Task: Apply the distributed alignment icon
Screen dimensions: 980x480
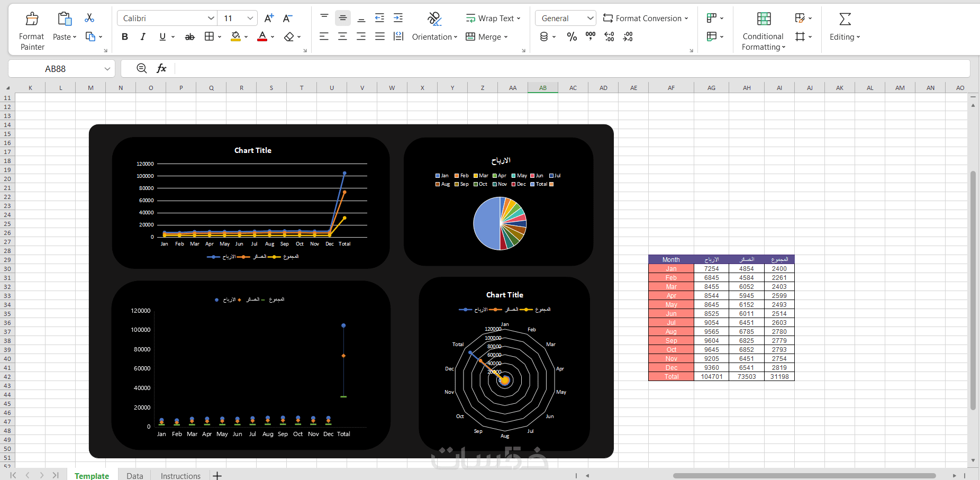Action: [x=398, y=37]
